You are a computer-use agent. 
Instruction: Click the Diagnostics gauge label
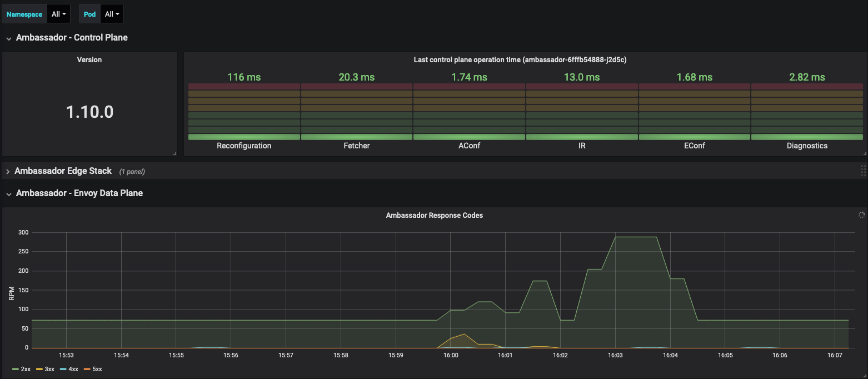click(x=807, y=146)
